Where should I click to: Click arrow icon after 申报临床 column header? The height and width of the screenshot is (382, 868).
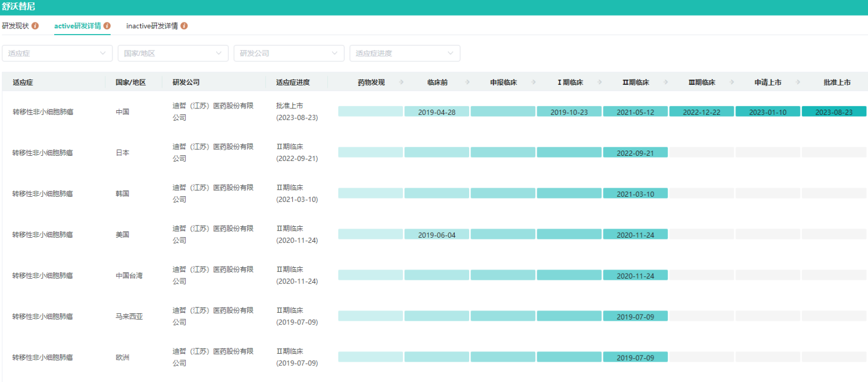click(534, 83)
